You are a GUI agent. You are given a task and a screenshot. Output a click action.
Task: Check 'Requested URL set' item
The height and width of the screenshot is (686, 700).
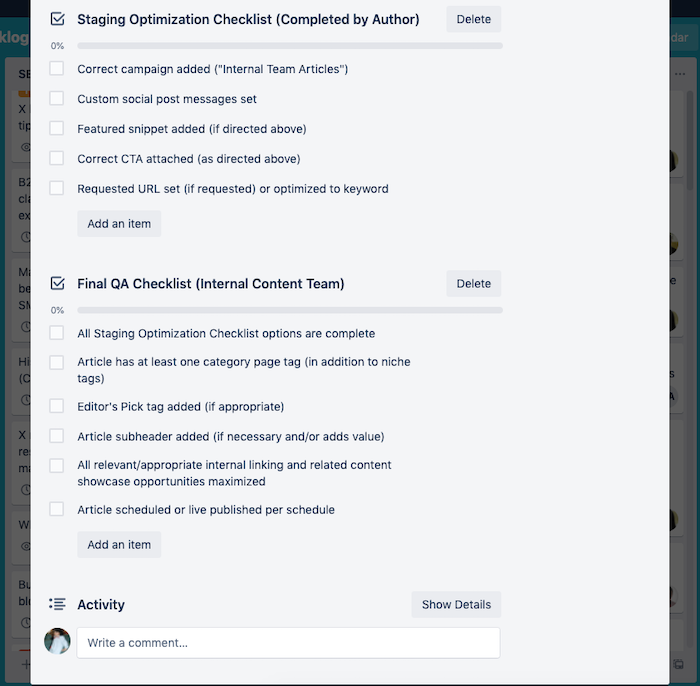[x=57, y=188]
